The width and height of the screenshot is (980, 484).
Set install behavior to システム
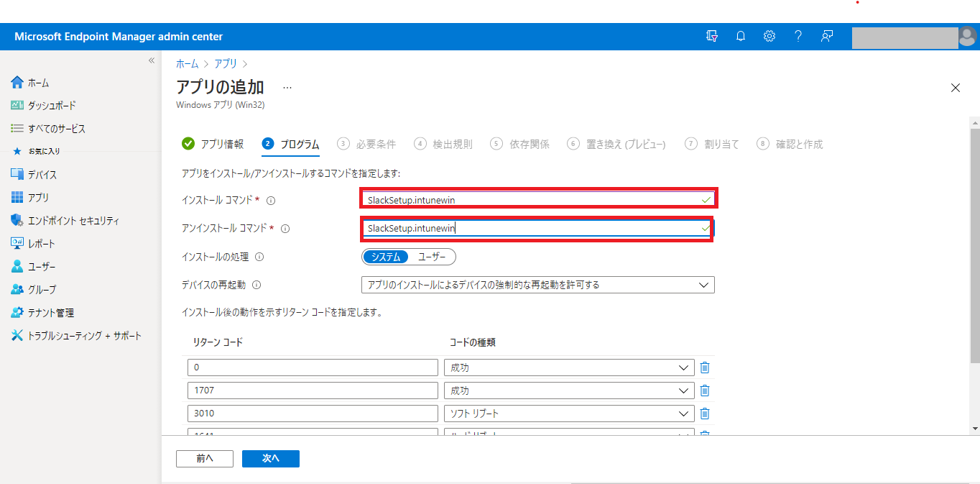pyautogui.click(x=386, y=257)
